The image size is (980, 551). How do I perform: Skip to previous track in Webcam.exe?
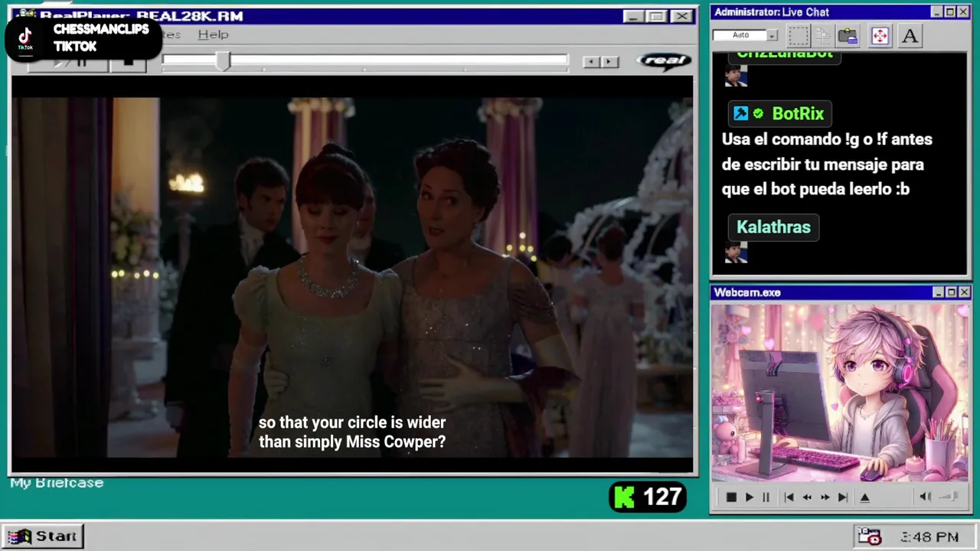(x=789, y=497)
